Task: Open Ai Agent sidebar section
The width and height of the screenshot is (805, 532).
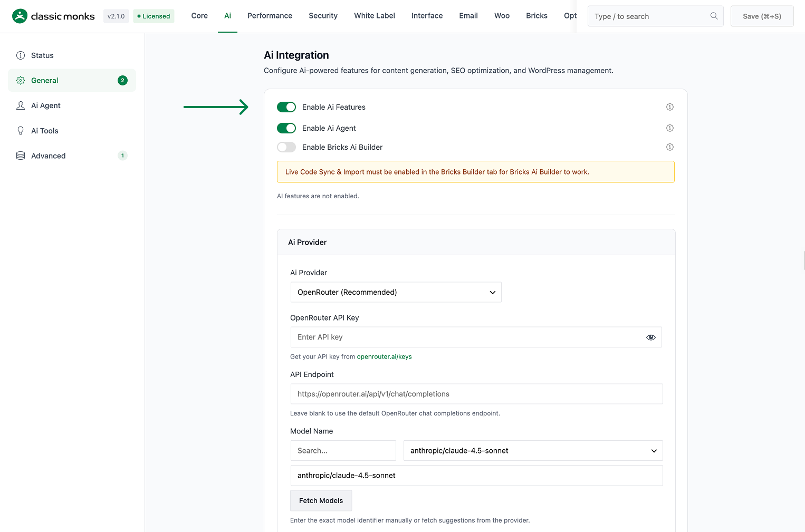Action: pyautogui.click(x=72, y=105)
